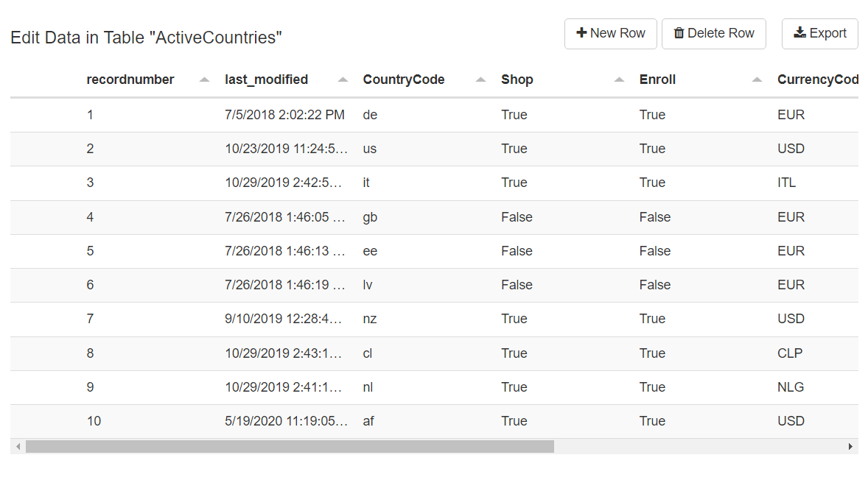This screenshot has height=480, width=868.
Task: Click the New Row button
Action: coord(610,34)
